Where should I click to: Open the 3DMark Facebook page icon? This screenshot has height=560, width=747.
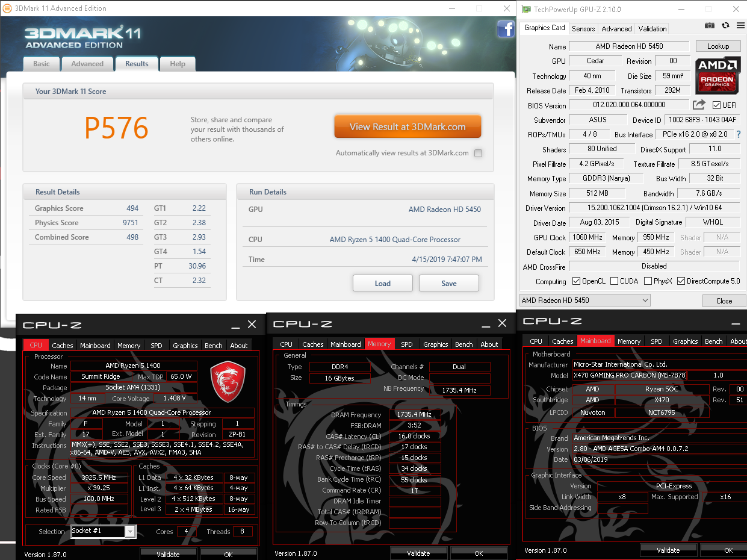click(505, 29)
